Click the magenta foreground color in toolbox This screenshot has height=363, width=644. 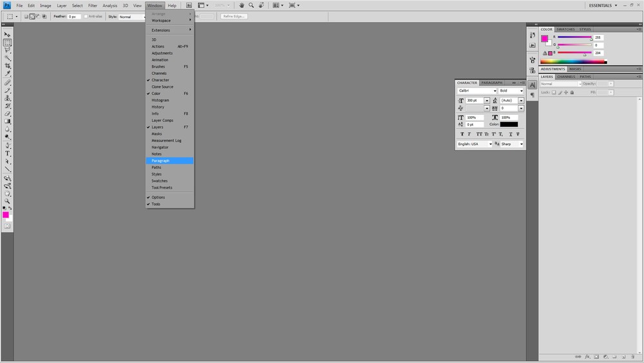[5, 215]
